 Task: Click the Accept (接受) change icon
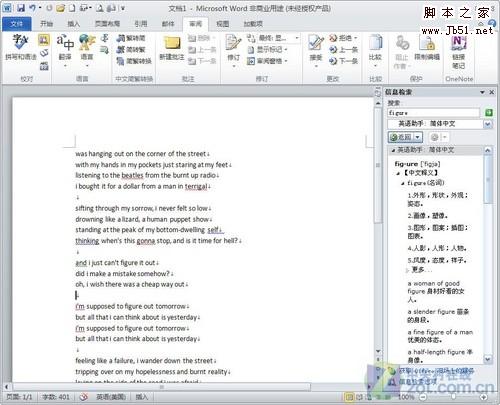[315, 43]
